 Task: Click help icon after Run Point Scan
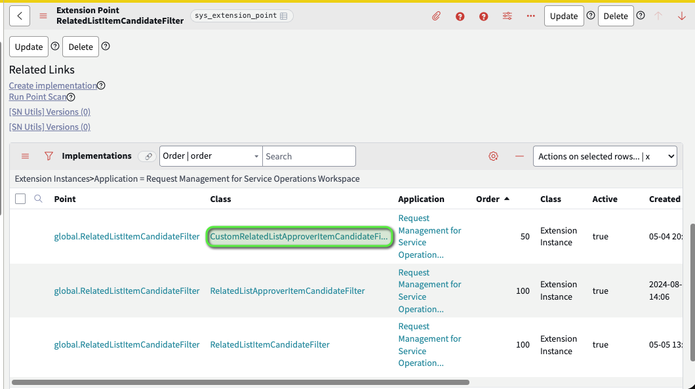point(71,97)
